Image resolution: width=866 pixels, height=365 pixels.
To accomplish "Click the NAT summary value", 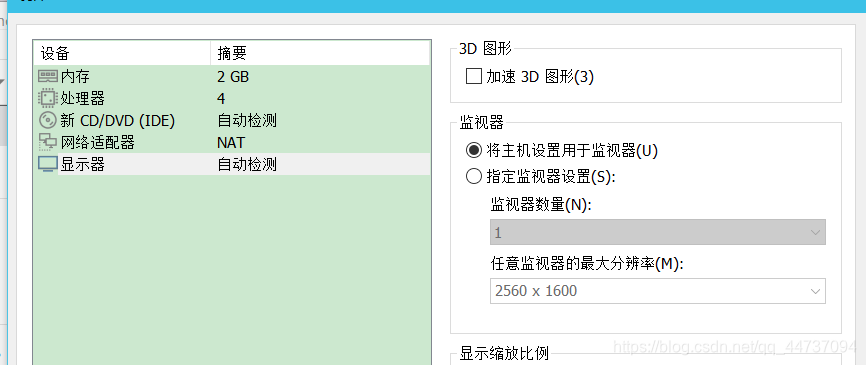I will point(231,142).
